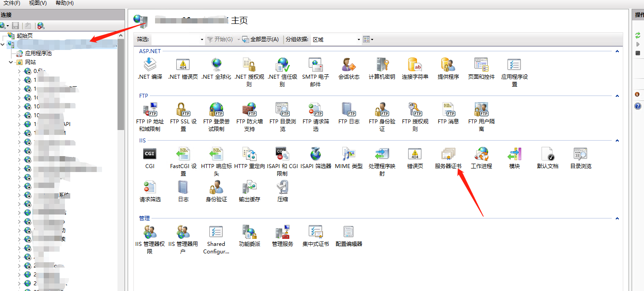
Task: Open the HTTP 重定向 feature
Action: point(250,158)
